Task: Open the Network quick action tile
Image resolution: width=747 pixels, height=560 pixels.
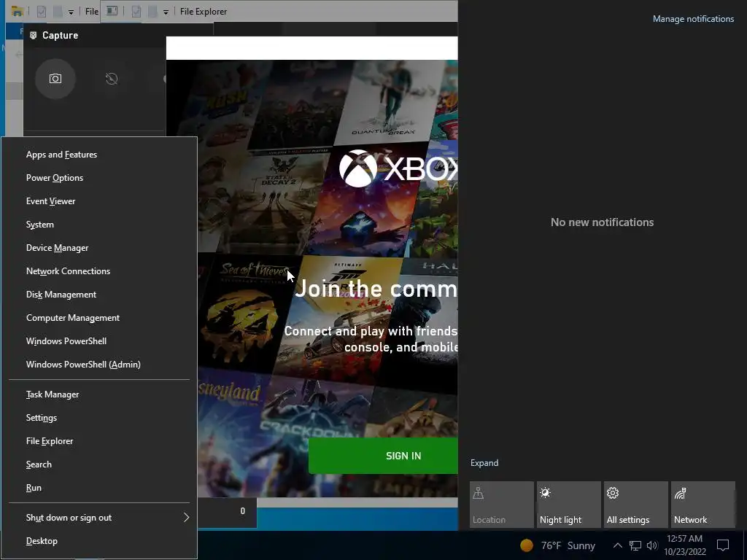Action: click(703, 505)
